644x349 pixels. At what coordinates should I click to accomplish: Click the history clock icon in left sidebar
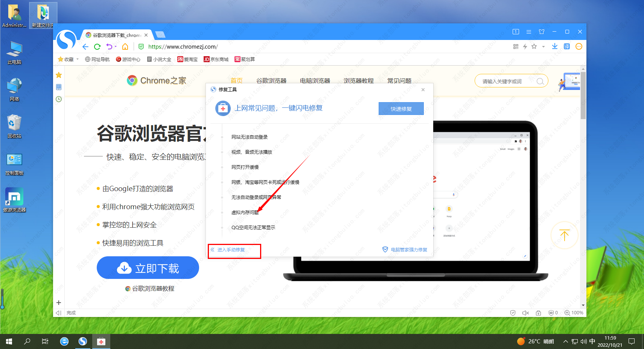(59, 99)
